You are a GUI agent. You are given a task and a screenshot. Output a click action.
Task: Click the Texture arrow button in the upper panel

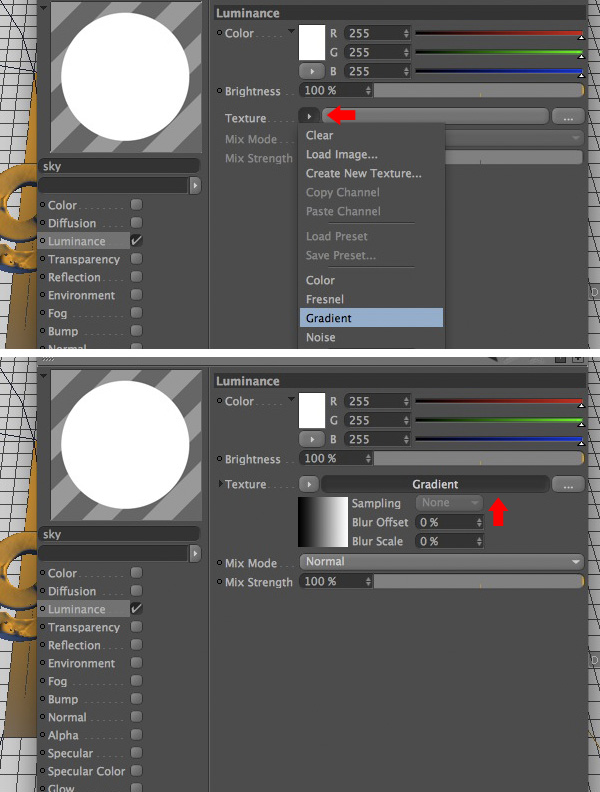(309, 116)
